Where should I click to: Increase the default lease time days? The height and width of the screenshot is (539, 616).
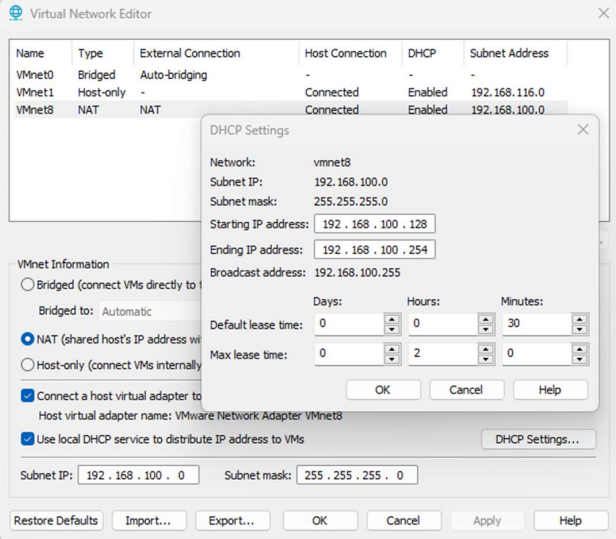coord(392,319)
